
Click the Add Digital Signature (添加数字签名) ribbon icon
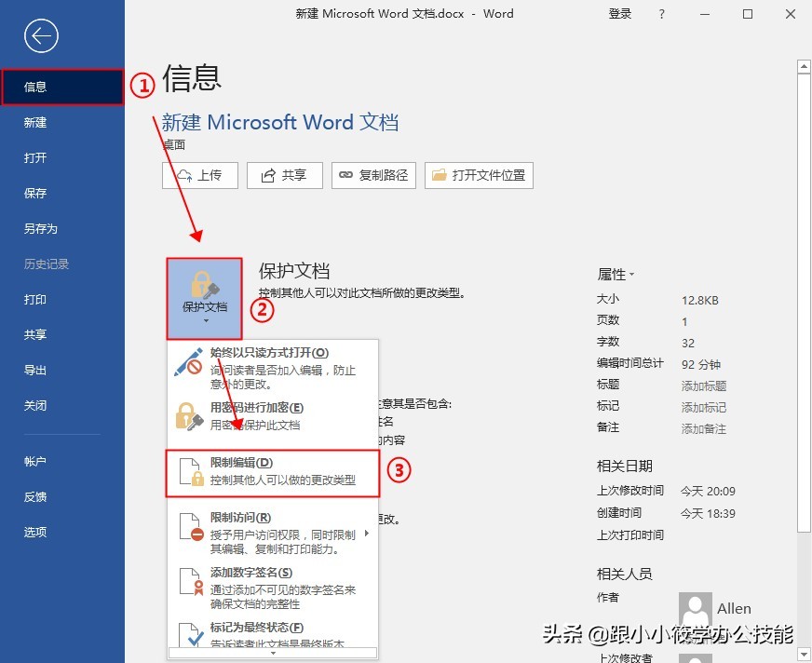[189, 582]
